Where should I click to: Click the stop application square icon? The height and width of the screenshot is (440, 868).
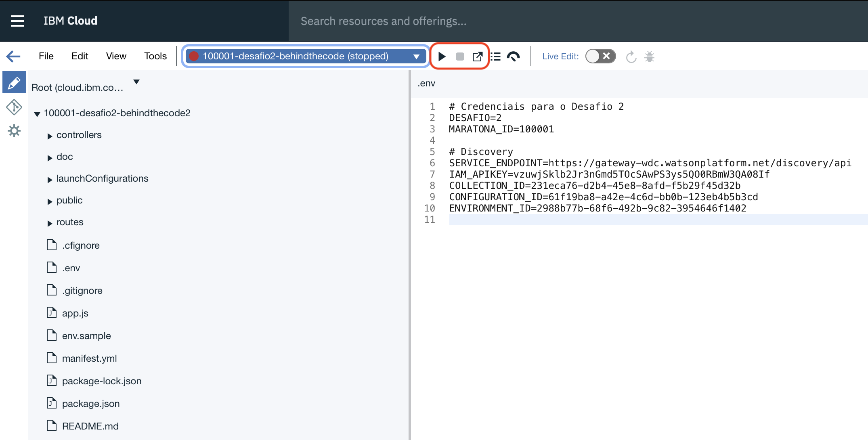[x=459, y=57]
